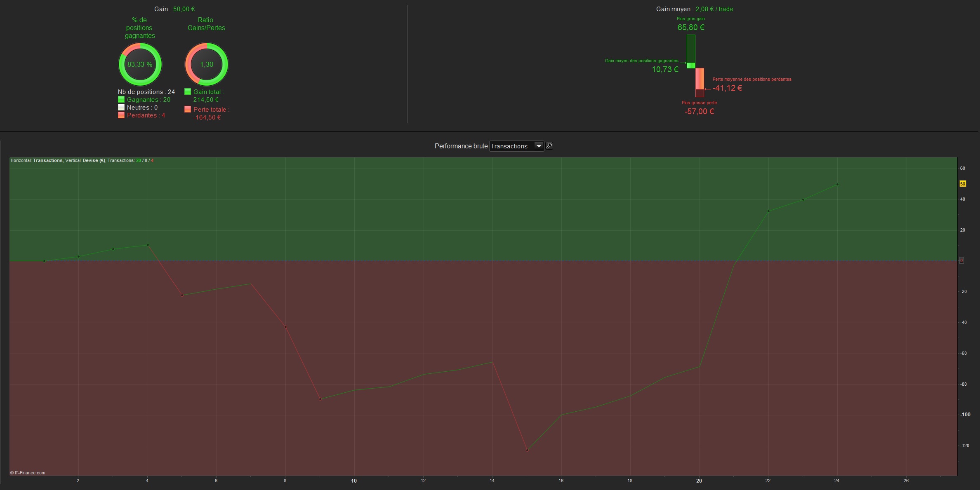Click the data point at transaction 22
The width and height of the screenshot is (980, 490).
coord(768,211)
